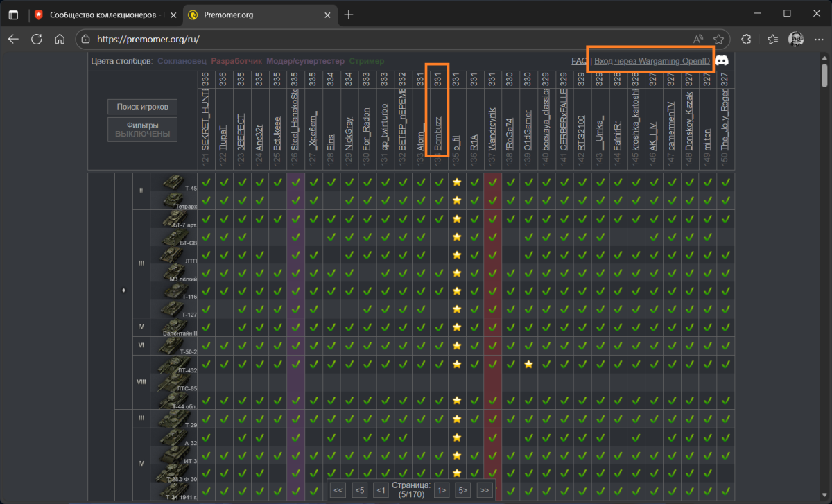The image size is (832, 504).
Task: Click the browser back arrow
Action: click(x=13, y=39)
